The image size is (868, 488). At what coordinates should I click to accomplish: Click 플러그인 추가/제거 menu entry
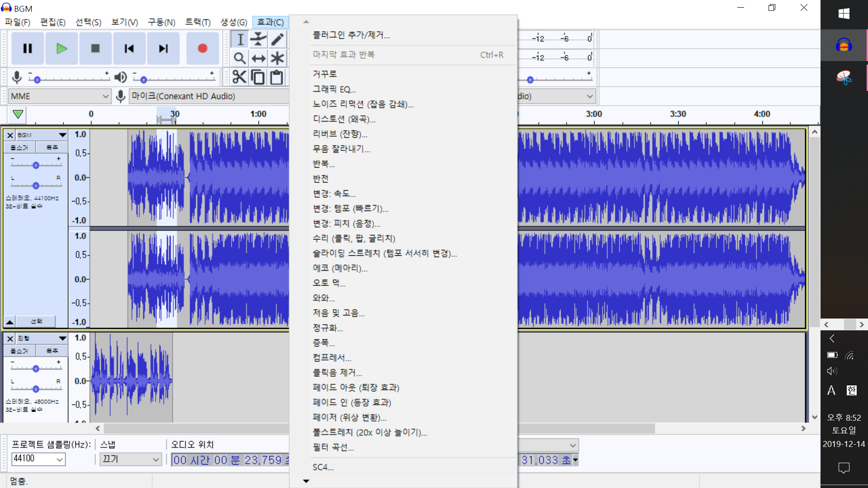point(351,35)
